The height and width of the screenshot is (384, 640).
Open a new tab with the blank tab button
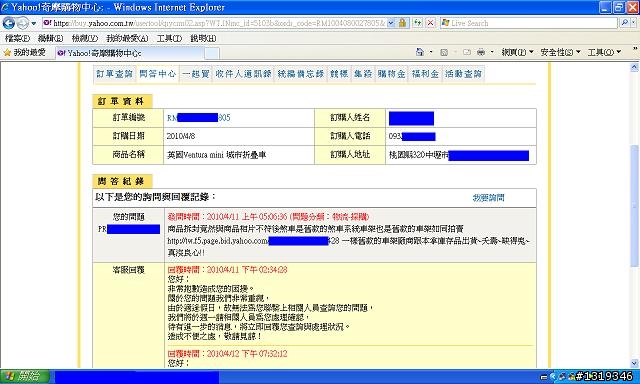pos(212,53)
